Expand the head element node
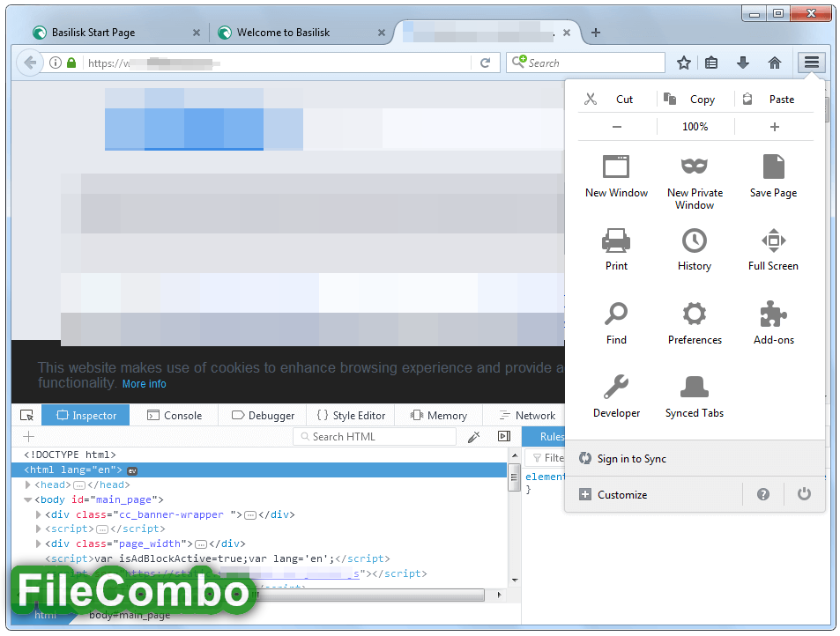The height and width of the screenshot is (636, 840). click(28, 484)
